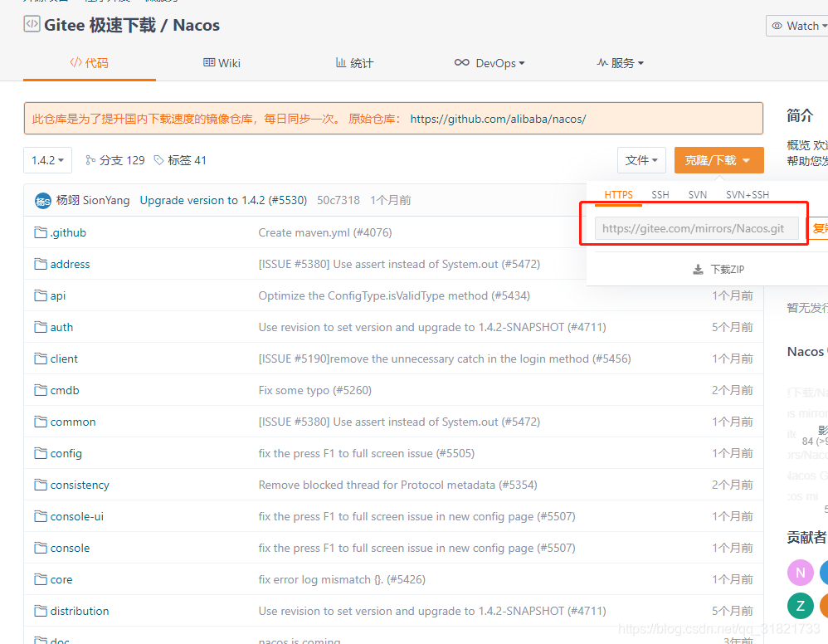This screenshot has height=644, width=828.
Task: Click the branch icon next to 分支 129
Action: pos(90,160)
